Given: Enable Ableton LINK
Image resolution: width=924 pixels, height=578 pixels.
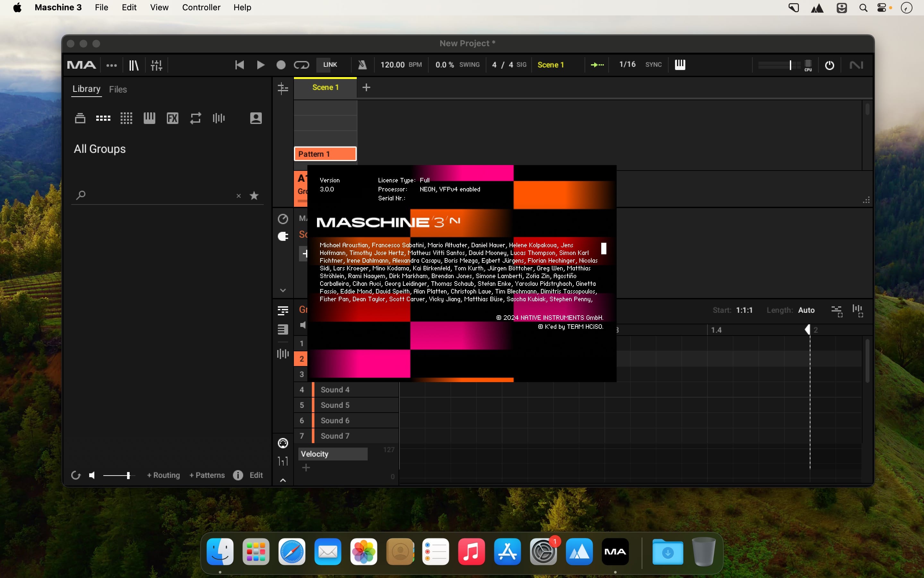Looking at the screenshot, I should (x=330, y=65).
